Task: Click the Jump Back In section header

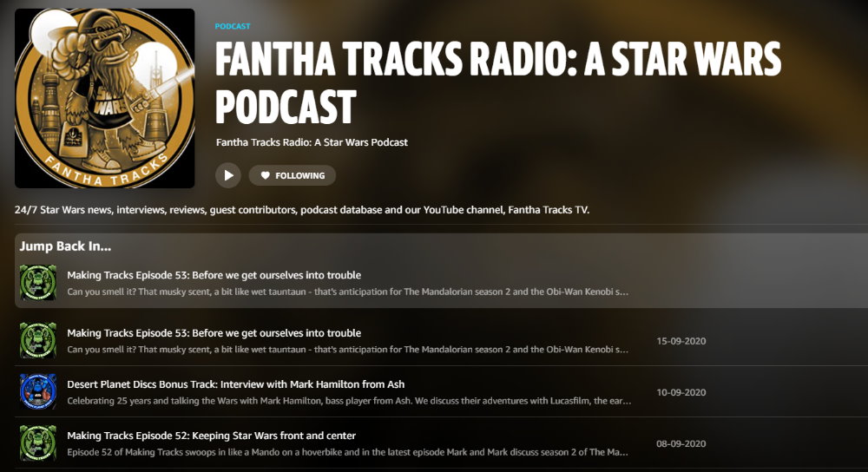Action: [x=65, y=246]
